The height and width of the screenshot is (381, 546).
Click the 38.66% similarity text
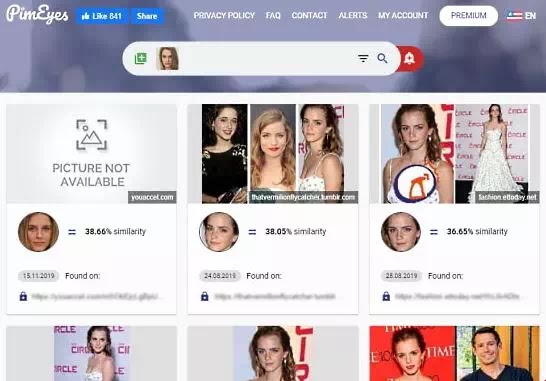115,232
